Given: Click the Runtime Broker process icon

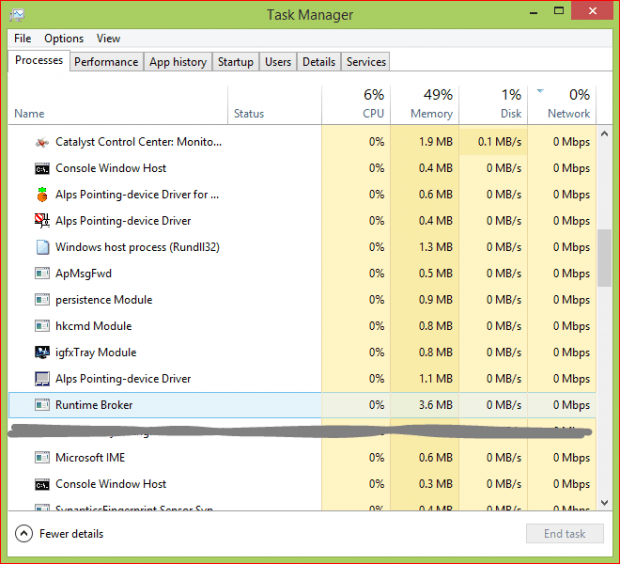Looking at the screenshot, I should (42, 405).
